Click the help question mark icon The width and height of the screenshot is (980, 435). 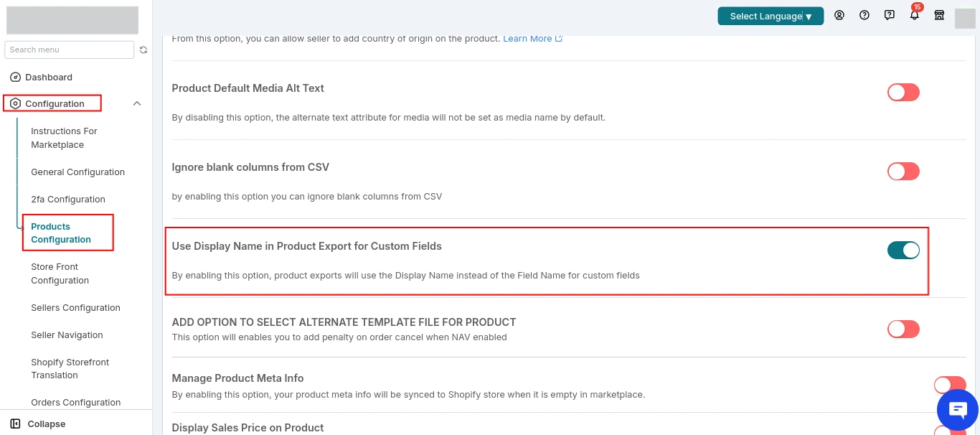point(864,15)
